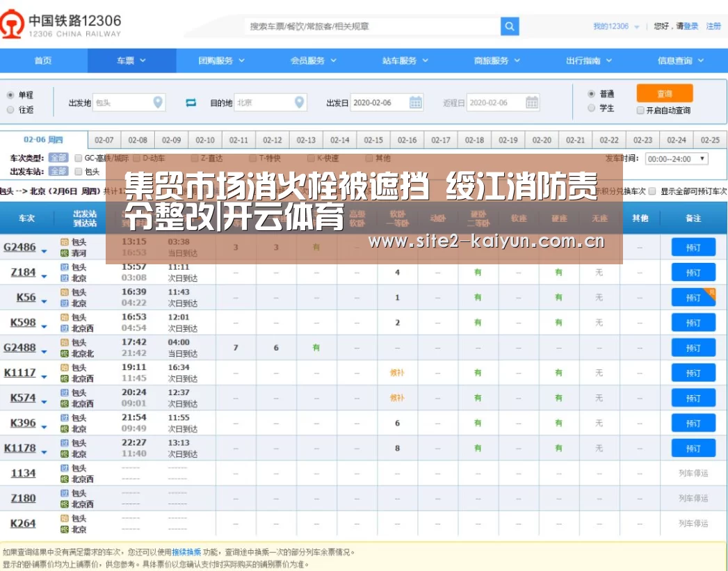Click the terminal station icon for Z180
This screenshot has height=571, width=728.
click(x=65, y=504)
